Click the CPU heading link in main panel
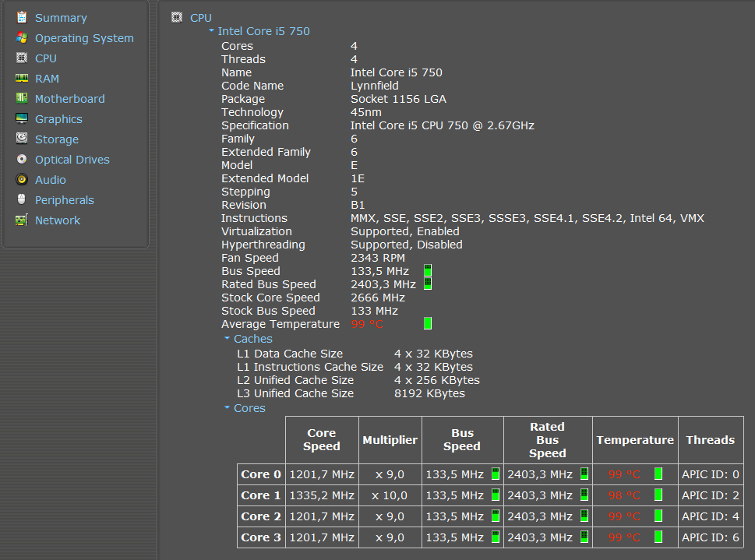This screenshot has height=560, width=755. [201, 18]
